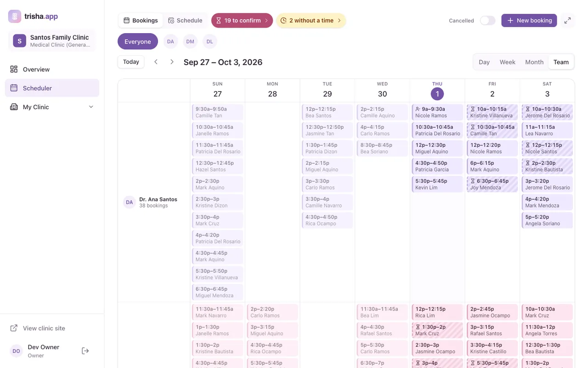The width and height of the screenshot is (588, 368).
Task: Select the Everyone filter
Action: tap(138, 41)
